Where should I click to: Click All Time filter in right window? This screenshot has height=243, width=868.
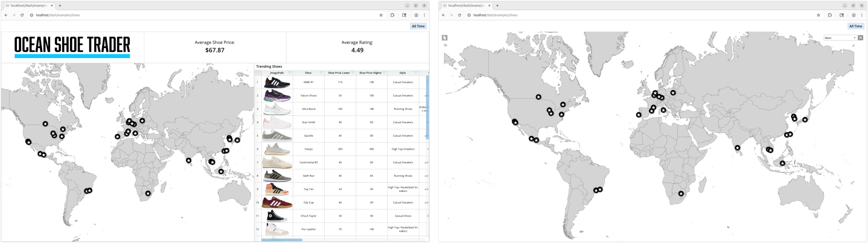click(x=856, y=26)
